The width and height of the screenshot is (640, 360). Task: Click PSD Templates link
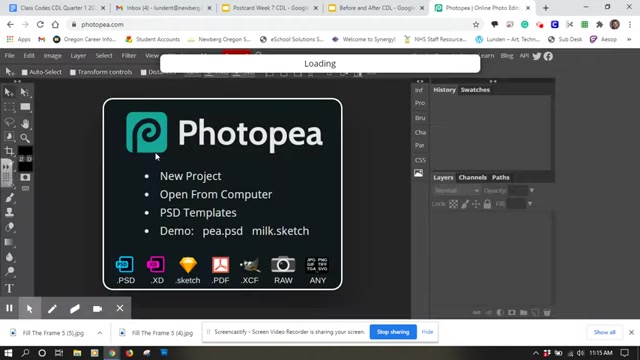coord(198,213)
